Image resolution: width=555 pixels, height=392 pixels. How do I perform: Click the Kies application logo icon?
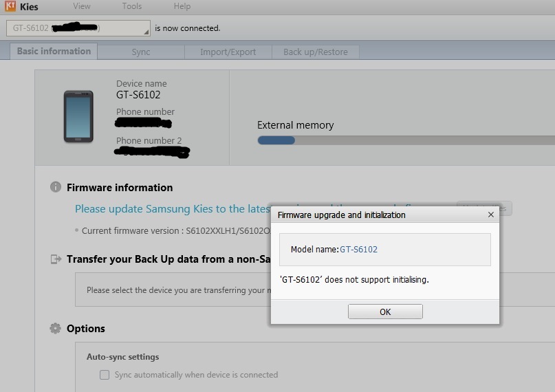click(10, 6)
